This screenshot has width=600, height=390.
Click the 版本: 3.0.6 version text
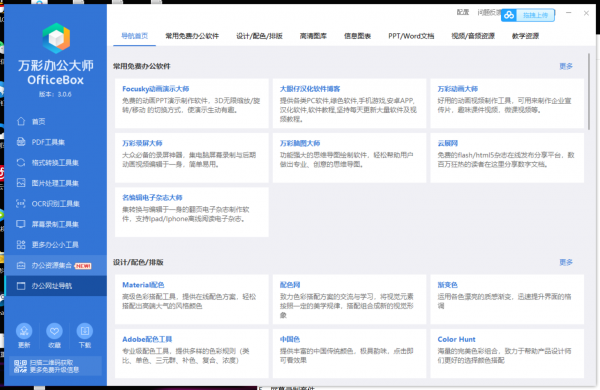click(x=55, y=94)
